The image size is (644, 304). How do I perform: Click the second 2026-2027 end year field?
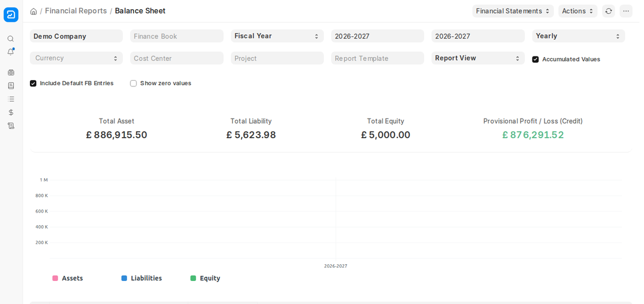pyautogui.click(x=478, y=36)
